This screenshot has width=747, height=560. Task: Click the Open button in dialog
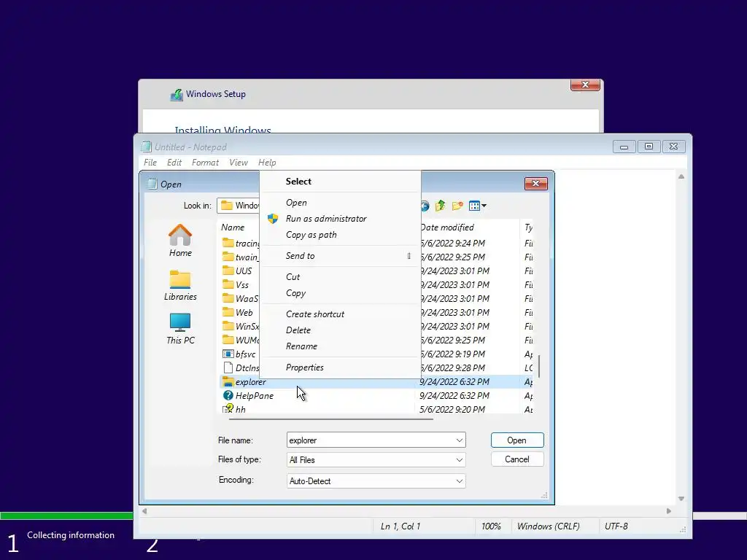517,440
